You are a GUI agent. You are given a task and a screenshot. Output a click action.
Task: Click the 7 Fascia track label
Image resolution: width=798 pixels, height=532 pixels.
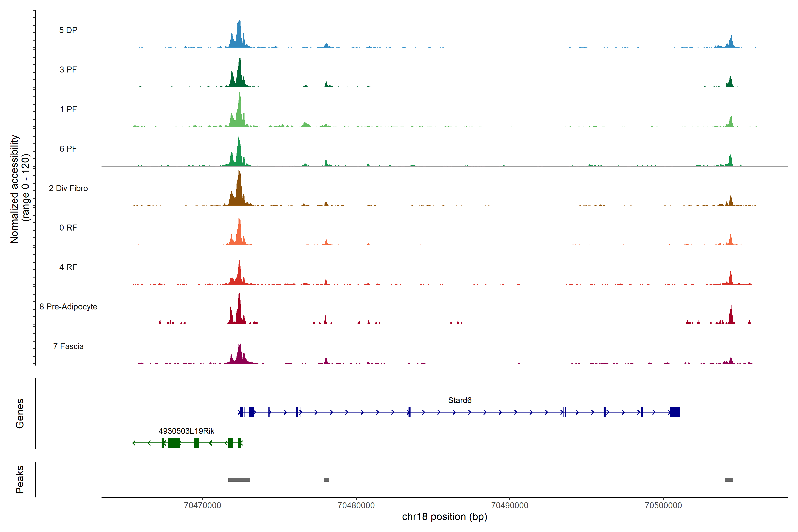68,346
